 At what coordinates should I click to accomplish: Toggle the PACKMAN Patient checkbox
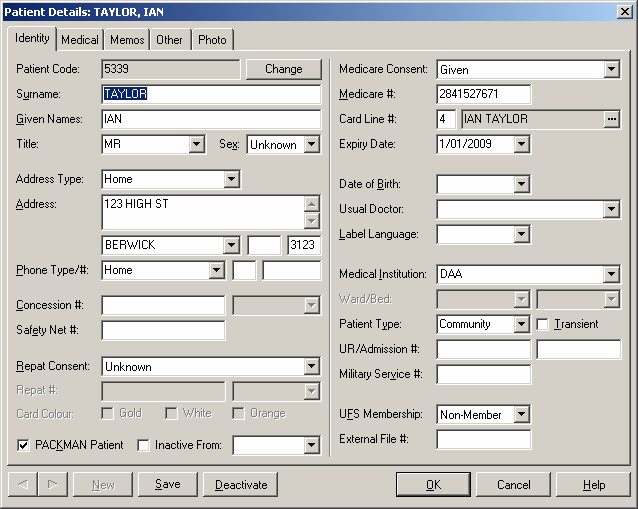click(24, 444)
